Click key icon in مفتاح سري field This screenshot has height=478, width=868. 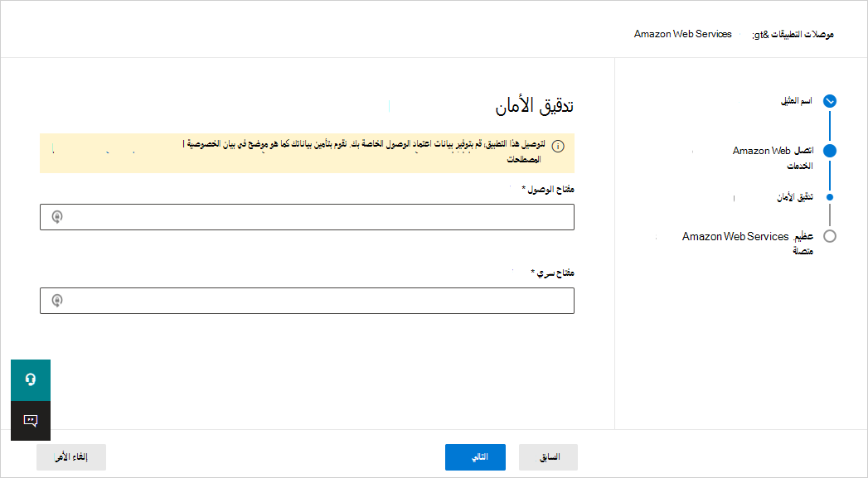point(56,300)
